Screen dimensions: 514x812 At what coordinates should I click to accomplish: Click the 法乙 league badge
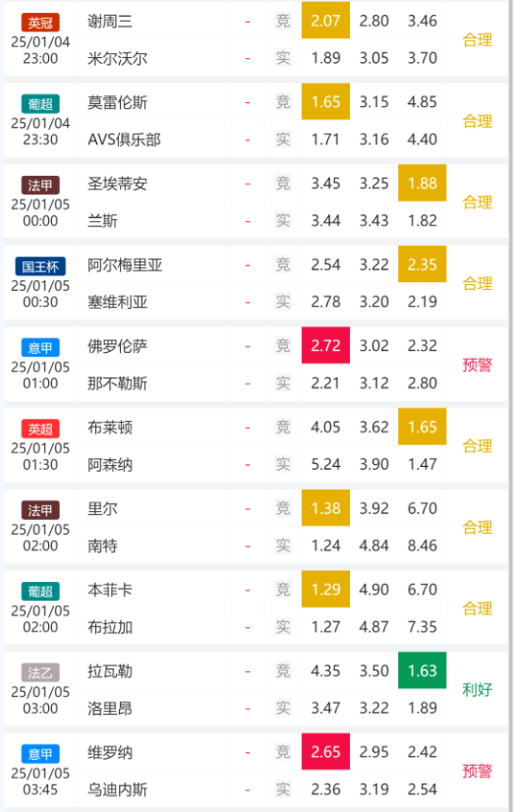tap(40, 672)
